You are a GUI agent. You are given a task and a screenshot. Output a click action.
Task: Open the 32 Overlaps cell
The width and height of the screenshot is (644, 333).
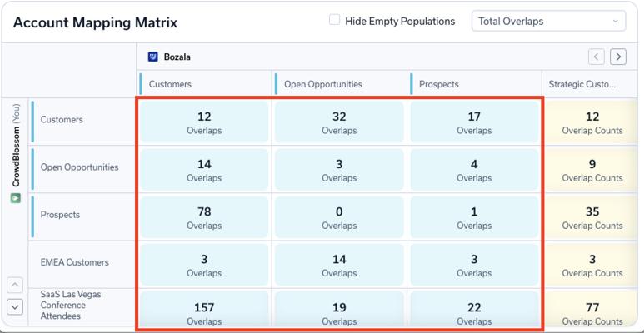pyautogui.click(x=339, y=122)
